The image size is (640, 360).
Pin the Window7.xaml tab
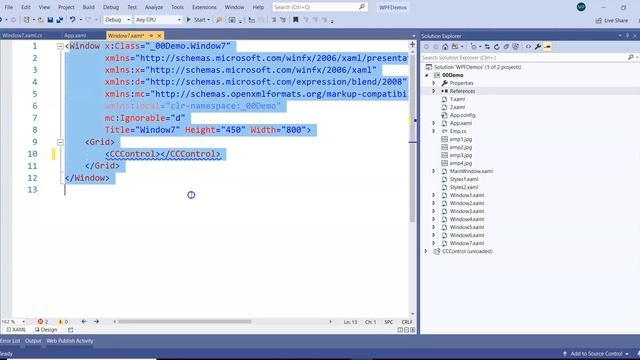[x=151, y=36]
